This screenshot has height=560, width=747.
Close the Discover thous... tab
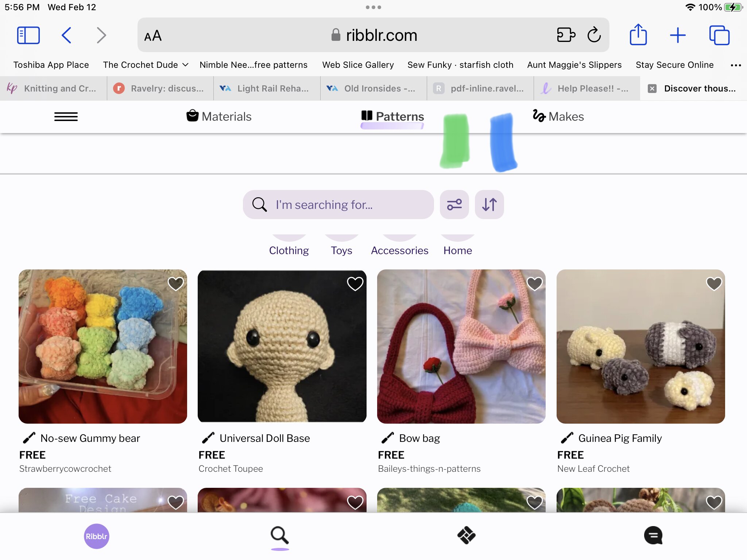click(652, 89)
